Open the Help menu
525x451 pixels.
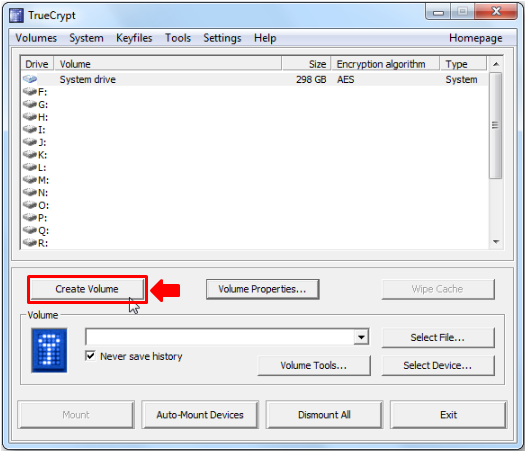tap(265, 38)
